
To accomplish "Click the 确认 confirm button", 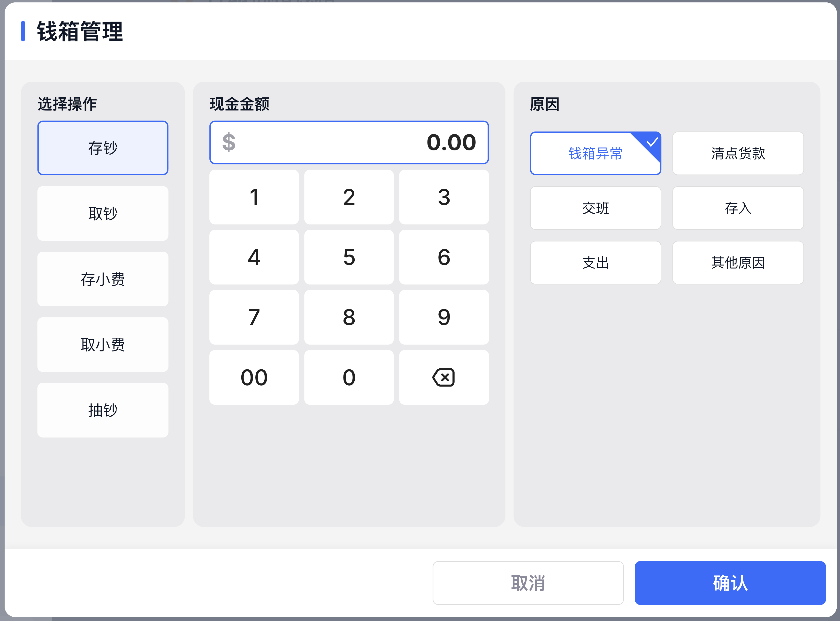I will pos(730,583).
